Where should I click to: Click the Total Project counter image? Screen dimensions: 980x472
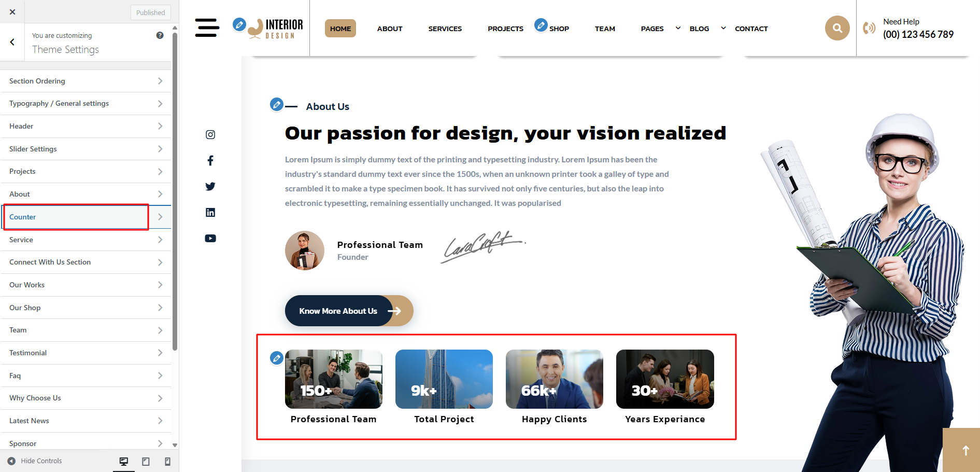[444, 379]
